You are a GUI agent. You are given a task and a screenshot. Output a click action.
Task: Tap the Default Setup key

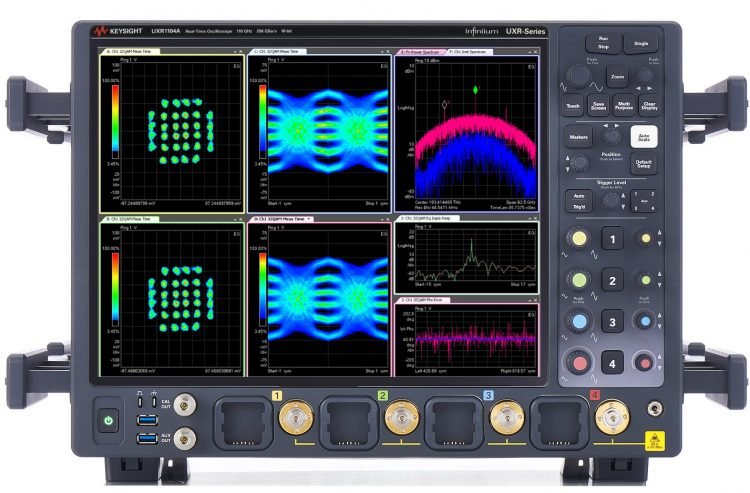[x=644, y=164]
